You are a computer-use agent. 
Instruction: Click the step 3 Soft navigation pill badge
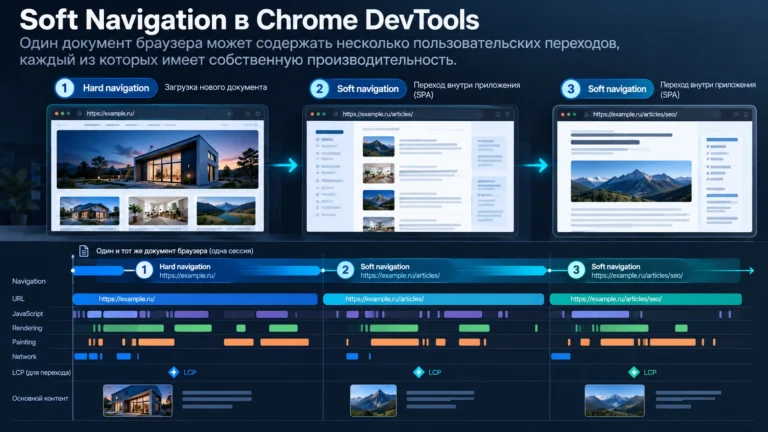[x=607, y=89]
